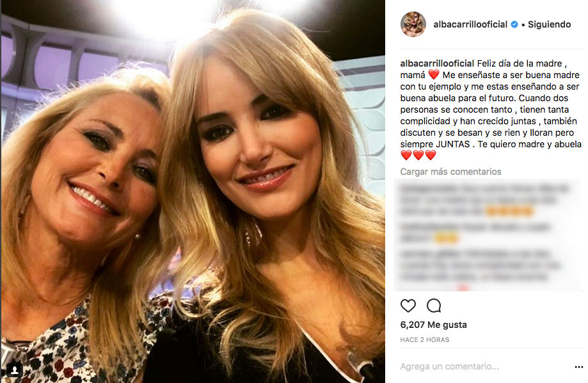The height and width of the screenshot is (383, 588).
Task: Click the caption text about día de la madre
Action: (491, 104)
